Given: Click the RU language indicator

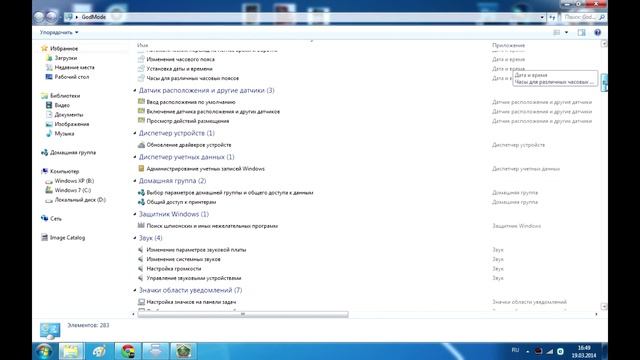Looking at the screenshot, I should [x=515, y=350].
